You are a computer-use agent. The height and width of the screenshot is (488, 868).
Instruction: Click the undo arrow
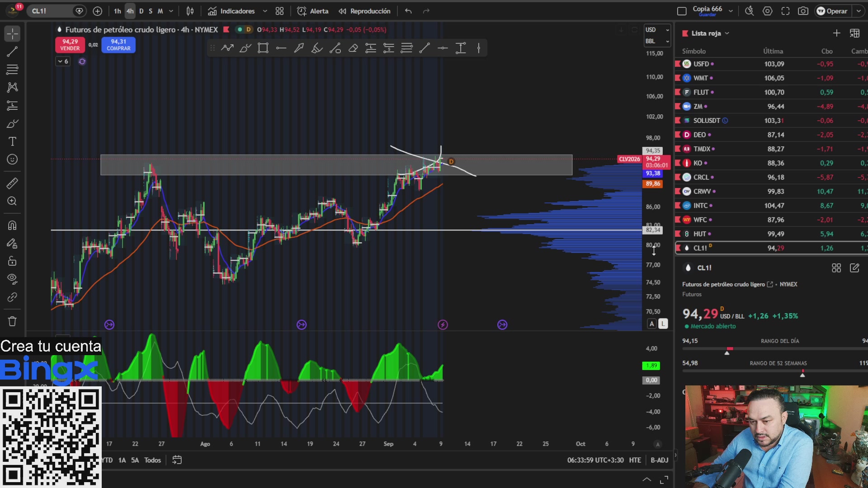(x=408, y=11)
